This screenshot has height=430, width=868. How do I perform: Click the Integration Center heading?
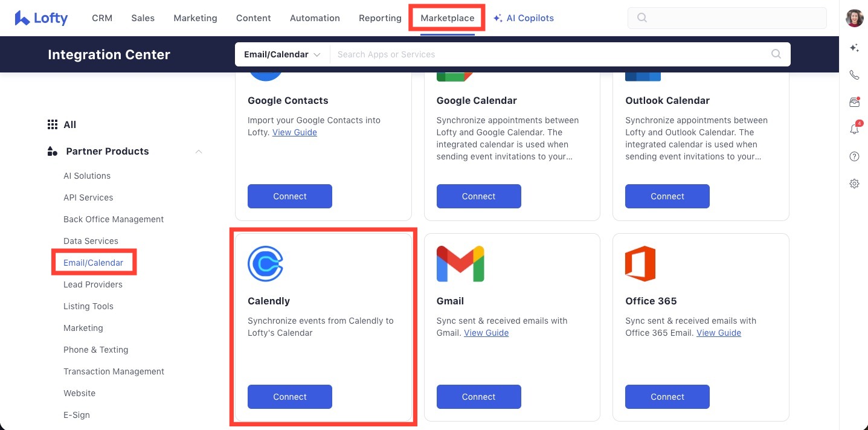(109, 54)
